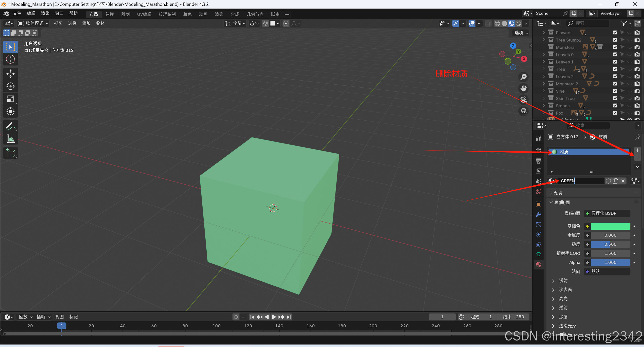The height and width of the screenshot is (347, 644).
Task: Click the remove material slot minus button
Action: point(637,158)
